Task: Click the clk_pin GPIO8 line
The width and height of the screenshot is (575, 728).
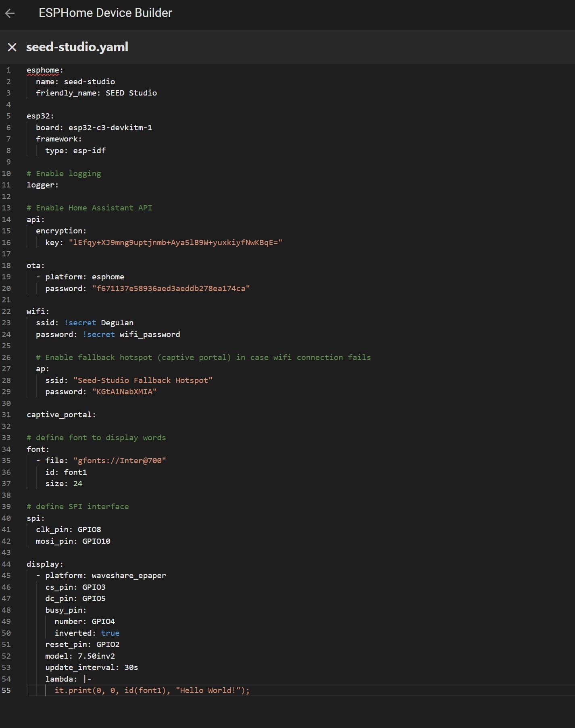Action: pyautogui.click(x=68, y=530)
